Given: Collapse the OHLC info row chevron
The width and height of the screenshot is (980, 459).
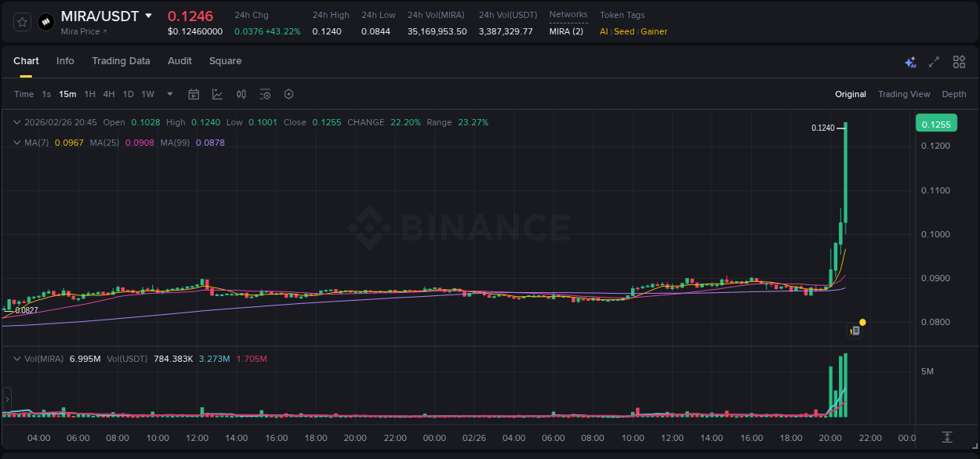Looking at the screenshot, I should click(16, 122).
